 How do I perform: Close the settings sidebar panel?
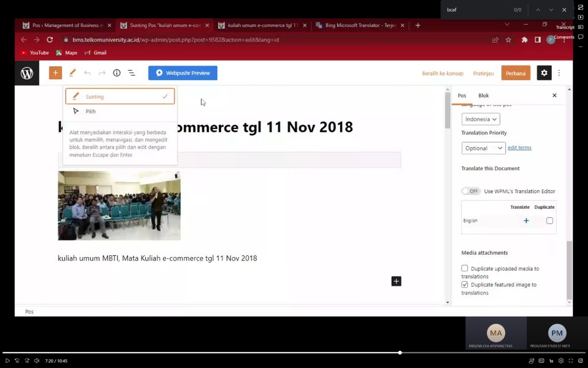pyautogui.click(x=554, y=95)
